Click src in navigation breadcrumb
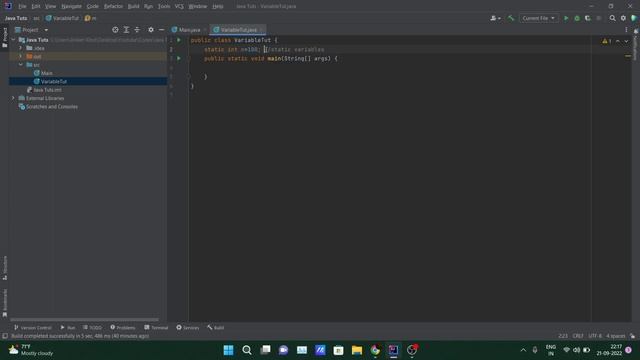 pyautogui.click(x=36, y=18)
